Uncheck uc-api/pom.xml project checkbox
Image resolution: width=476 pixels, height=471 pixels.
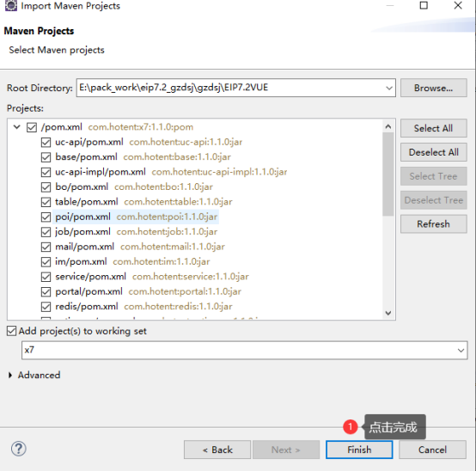pyautogui.click(x=46, y=142)
